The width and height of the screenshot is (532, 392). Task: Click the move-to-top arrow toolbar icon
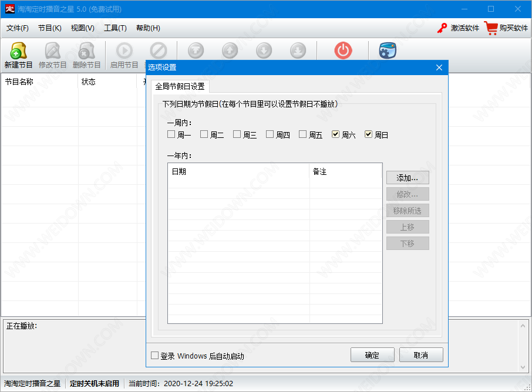click(196, 51)
